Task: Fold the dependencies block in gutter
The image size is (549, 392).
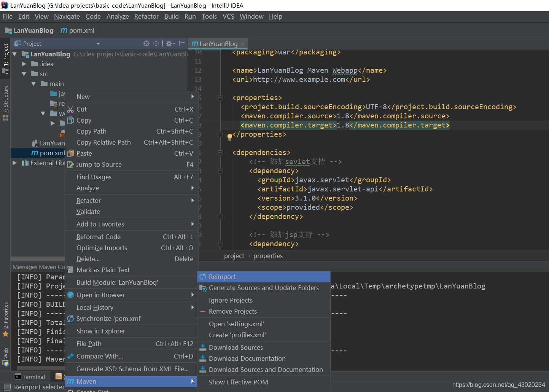Action: point(220,153)
